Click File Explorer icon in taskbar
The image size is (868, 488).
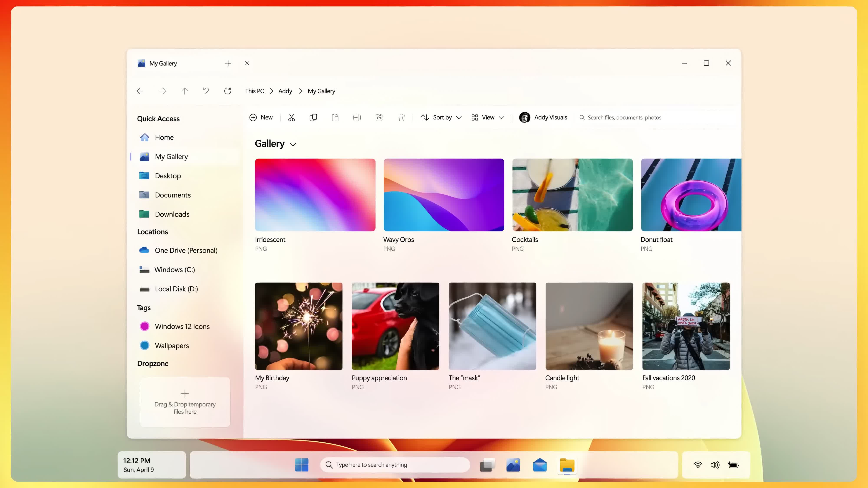coord(567,465)
